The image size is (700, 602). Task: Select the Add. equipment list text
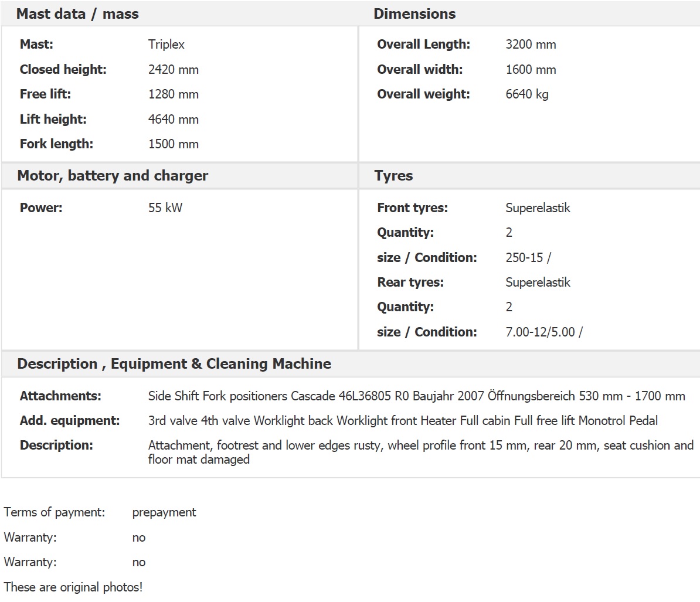click(403, 420)
